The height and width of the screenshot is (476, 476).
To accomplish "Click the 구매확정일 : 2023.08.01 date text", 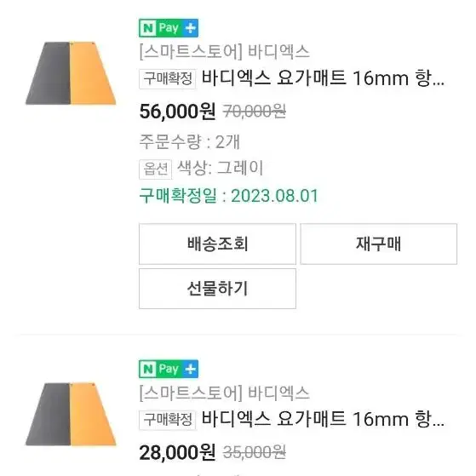I will (x=228, y=196).
